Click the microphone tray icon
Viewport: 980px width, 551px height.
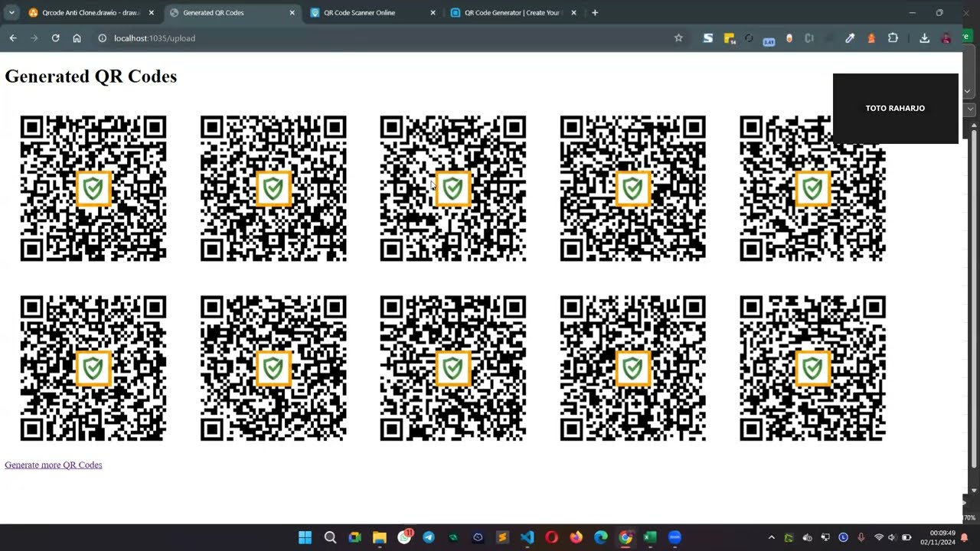coord(861,537)
